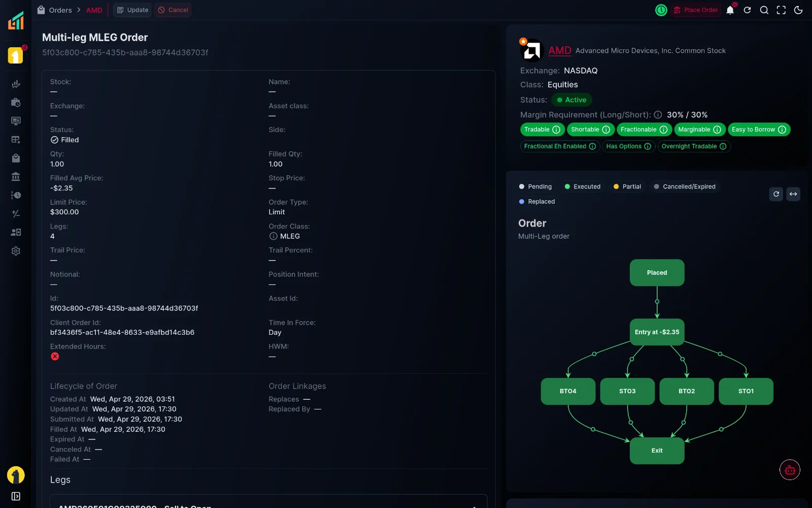Select the Entry at -$2.35 node
Viewport: 812px width, 508px height.
coord(657,332)
